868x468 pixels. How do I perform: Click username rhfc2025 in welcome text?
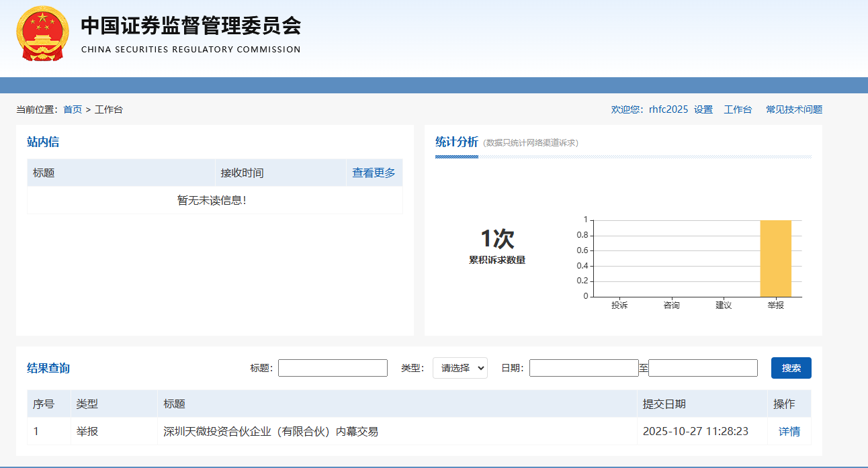668,109
